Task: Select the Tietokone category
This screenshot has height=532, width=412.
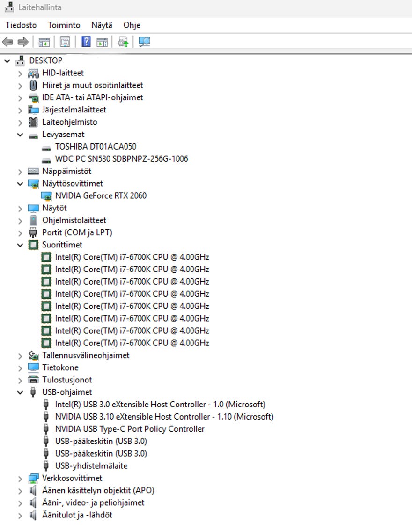Action: coord(60,367)
